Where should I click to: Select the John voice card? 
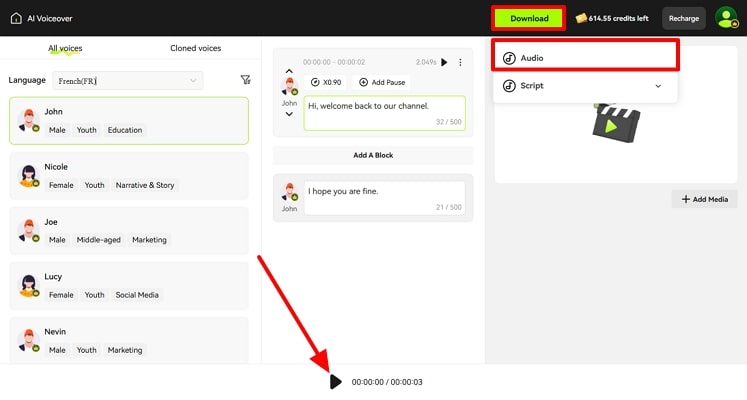point(129,120)
